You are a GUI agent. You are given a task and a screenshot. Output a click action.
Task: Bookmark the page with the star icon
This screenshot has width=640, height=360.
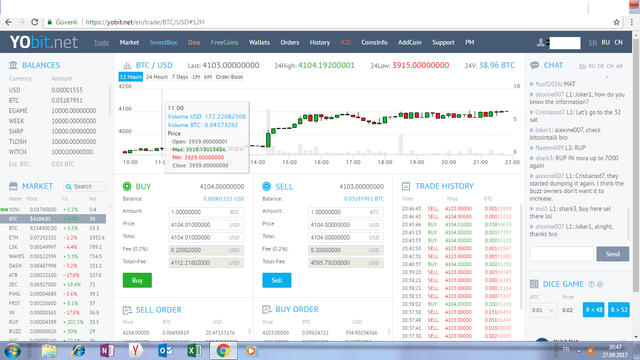point(616,22)
